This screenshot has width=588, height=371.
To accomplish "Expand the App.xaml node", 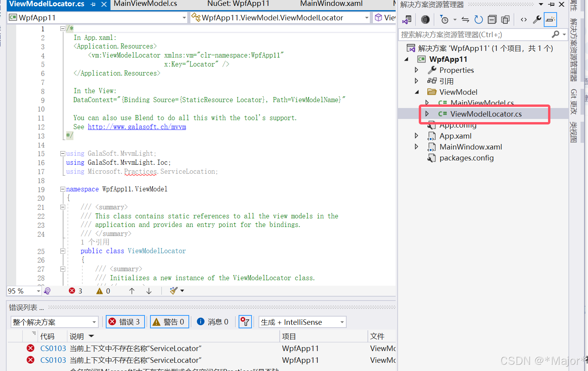I will pos(416,136).
